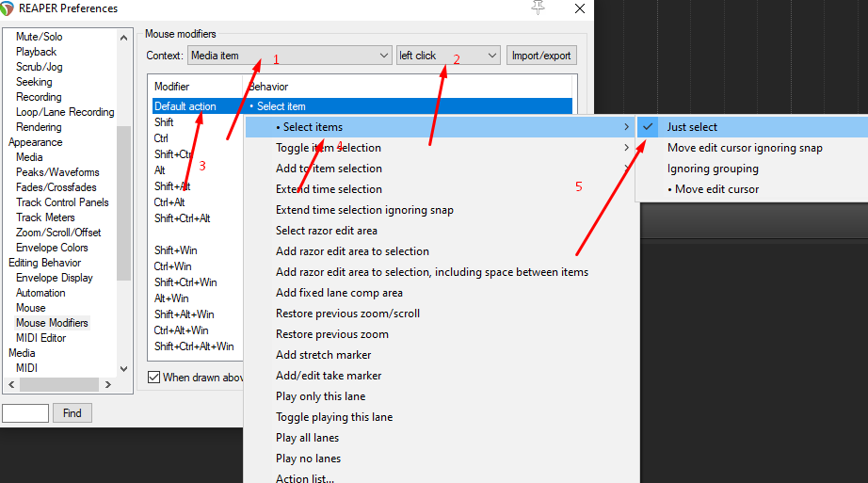Choose the Move edit cursor option
Image resolution: width=868 pixels, height=483 pixels.
(753, 189)
